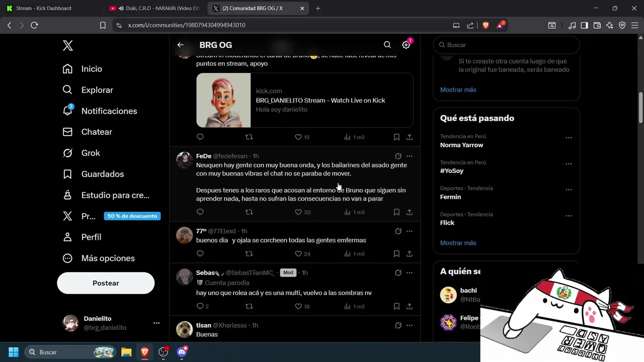Image resolution: width=644 pixels, height=362 pixels.
Task: Open Brave Shields lion icon in address bar
Action: click(x=486, y=25)
